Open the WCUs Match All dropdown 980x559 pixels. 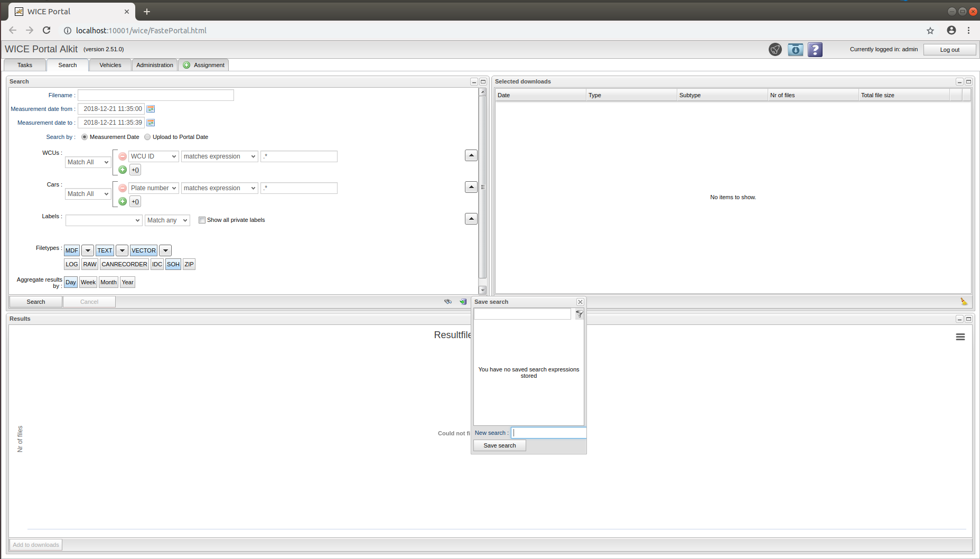[88, 162]
